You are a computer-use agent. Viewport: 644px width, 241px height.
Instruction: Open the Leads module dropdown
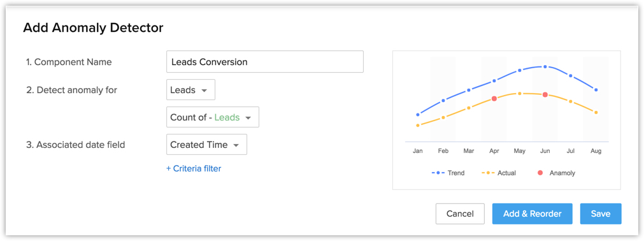(190, 90)
